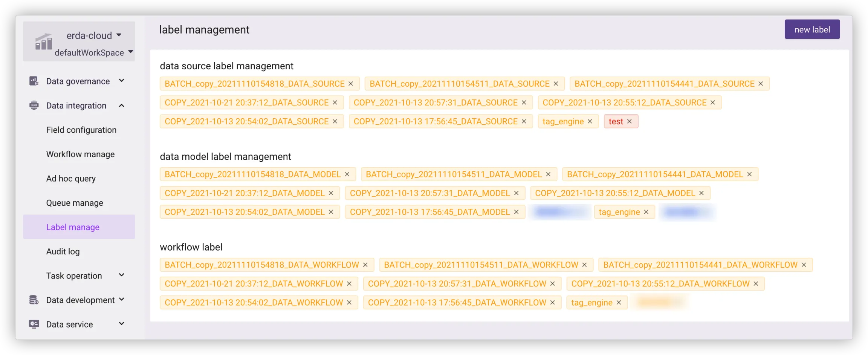Open the Workflow manage page
Image resolution: width=868 pixels, height=355 pixels.
click(x=80, y=154)
